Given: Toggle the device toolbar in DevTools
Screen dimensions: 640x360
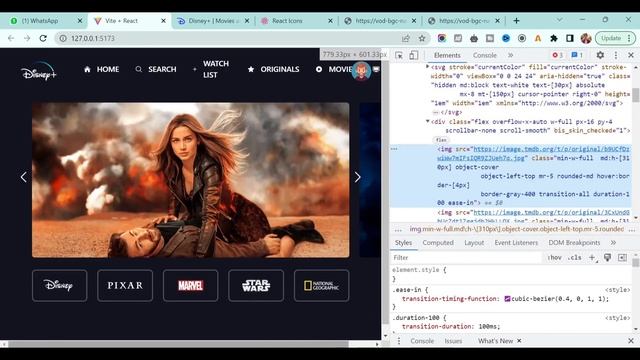Looking at the screenshot, I should point(413,56).
